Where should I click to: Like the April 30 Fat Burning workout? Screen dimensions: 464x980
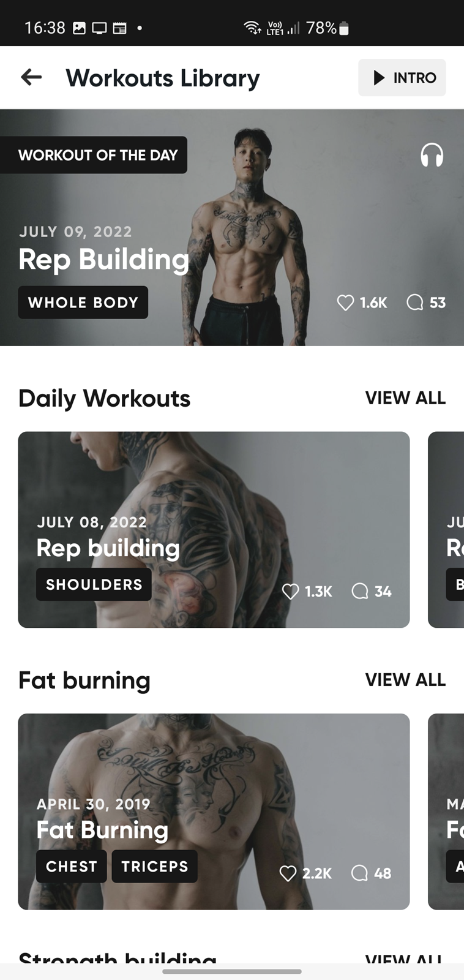(x=288, y=873)
